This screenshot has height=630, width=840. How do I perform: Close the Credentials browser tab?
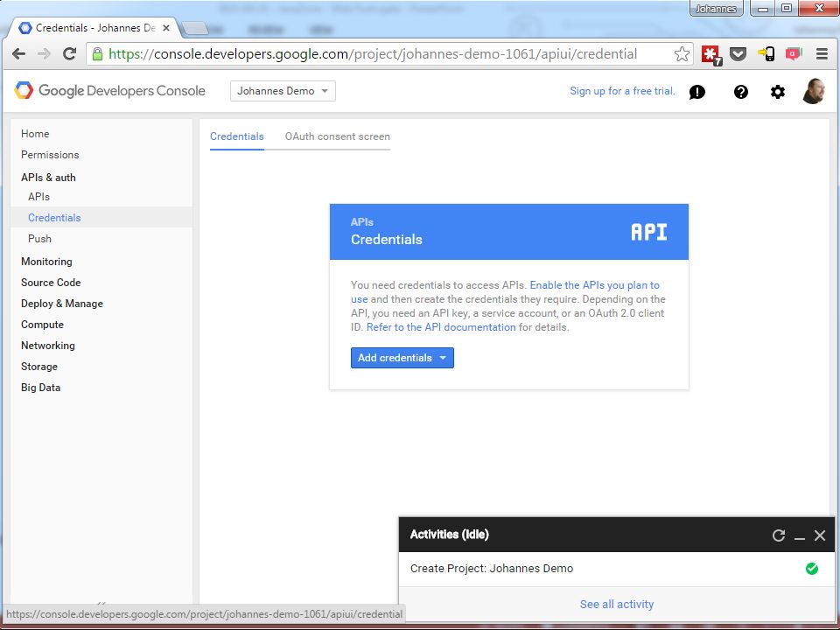pos(166,28)
